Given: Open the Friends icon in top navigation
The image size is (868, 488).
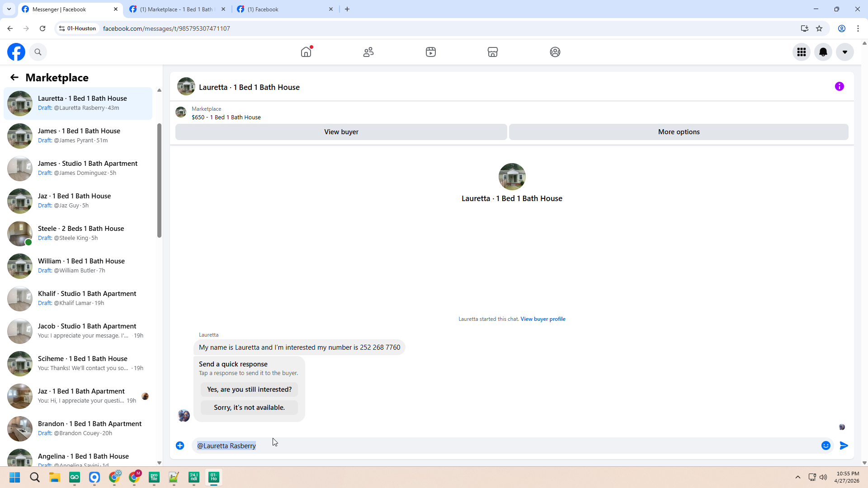Looking at the screenshot, I should (368, 52).
